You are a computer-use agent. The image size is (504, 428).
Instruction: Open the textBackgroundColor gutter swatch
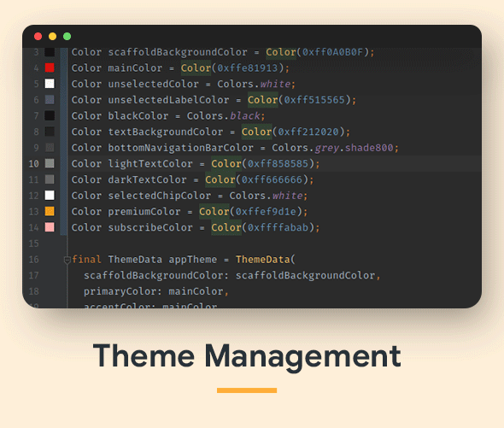tap(50, 132)
